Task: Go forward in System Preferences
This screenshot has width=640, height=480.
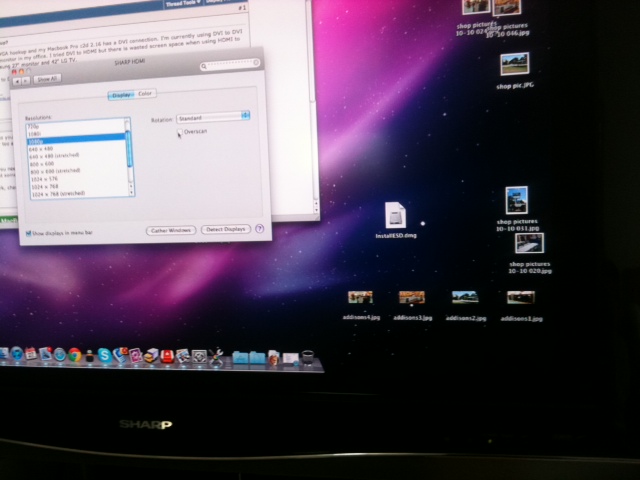Action: 25,81
